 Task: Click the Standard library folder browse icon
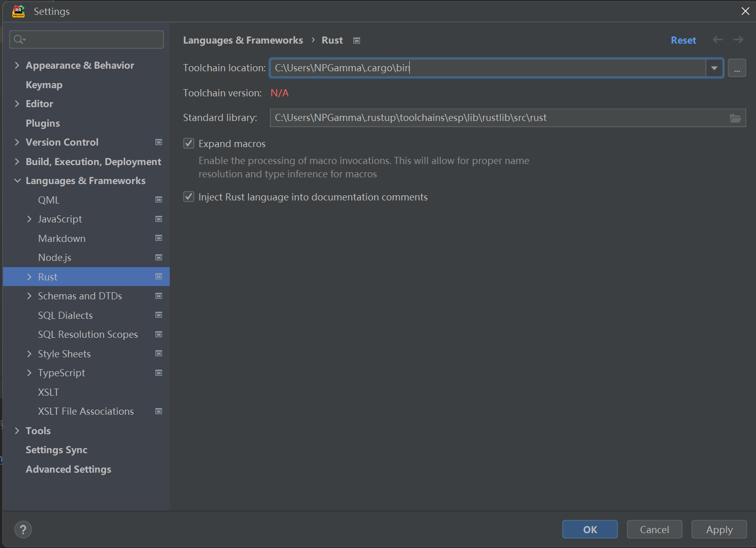(x=735, y=118)
